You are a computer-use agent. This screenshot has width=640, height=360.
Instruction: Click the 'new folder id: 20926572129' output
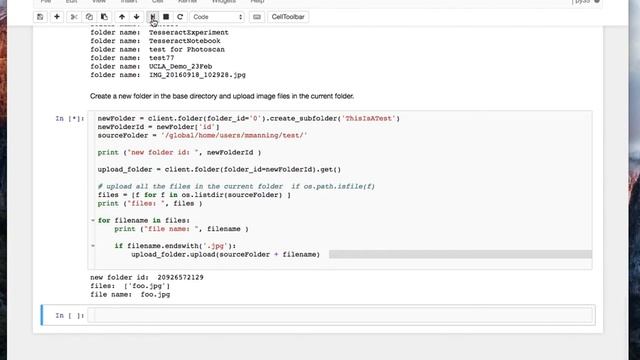coord(147,277)
